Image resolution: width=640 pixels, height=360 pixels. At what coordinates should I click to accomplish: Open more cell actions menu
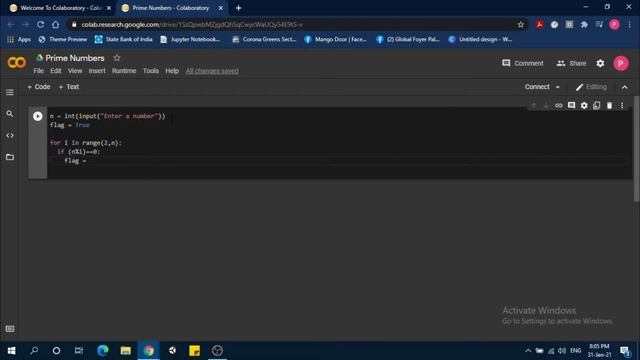[x=622, y=106]
